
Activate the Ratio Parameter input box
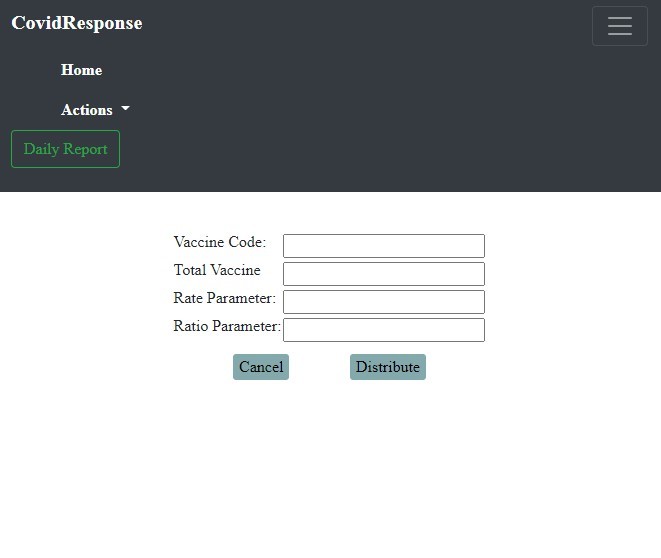[x=383, y=330]
